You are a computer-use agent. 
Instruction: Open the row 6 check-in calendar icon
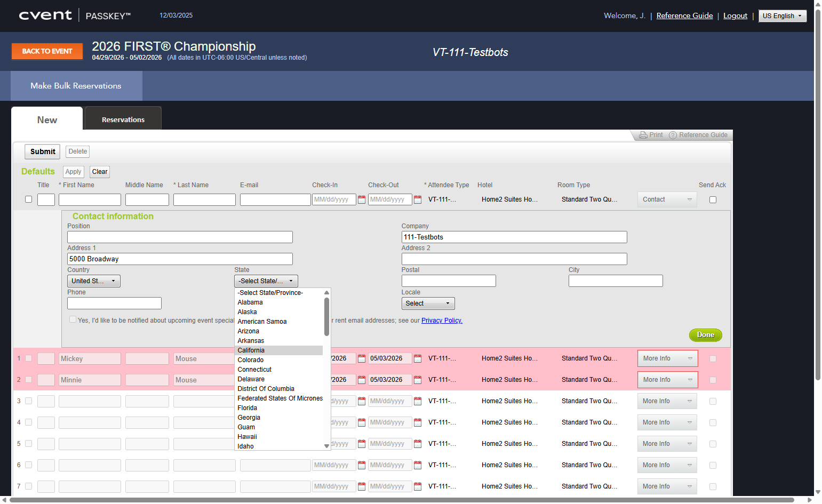(x=362, y=465)
